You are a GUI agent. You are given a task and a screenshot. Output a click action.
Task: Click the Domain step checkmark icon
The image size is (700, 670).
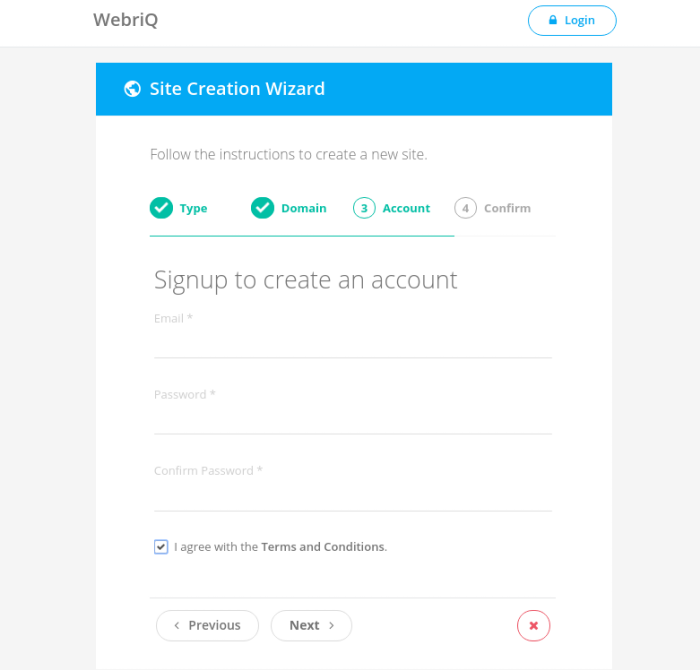click(x=263, y=208)
